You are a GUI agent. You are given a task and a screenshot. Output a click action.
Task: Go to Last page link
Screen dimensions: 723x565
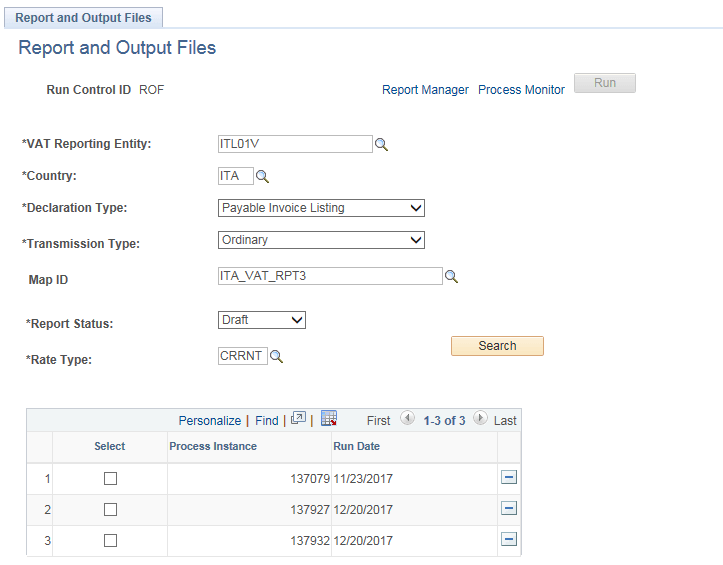point(505,421)
